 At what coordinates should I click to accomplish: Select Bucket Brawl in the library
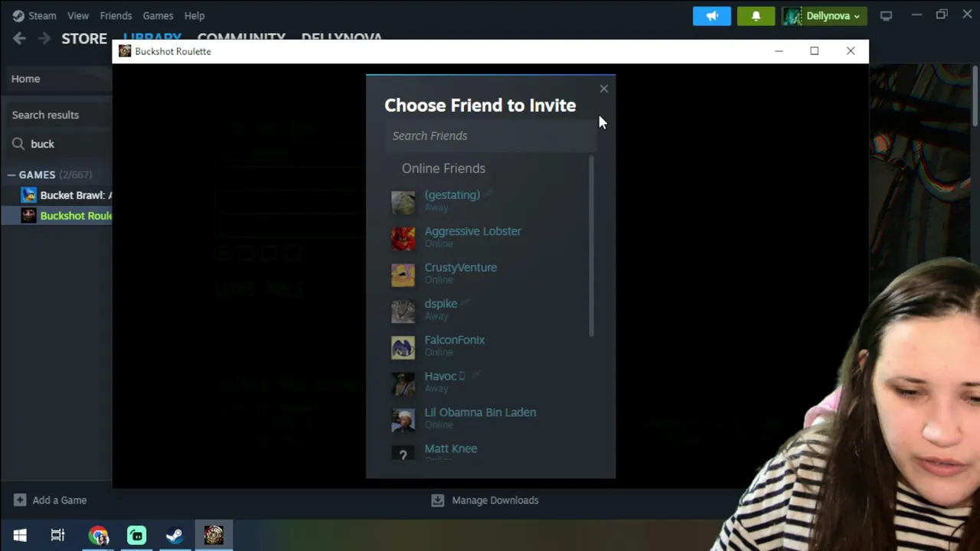click(x=67, y=195)
